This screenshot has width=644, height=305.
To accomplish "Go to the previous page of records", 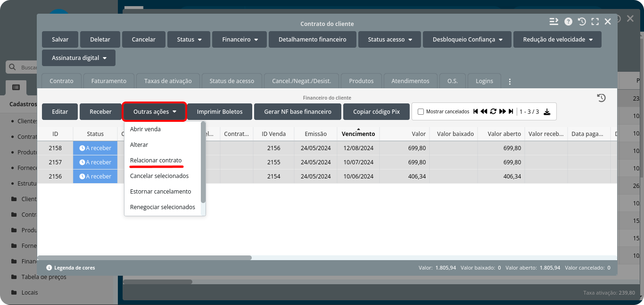I will [484, 111].
